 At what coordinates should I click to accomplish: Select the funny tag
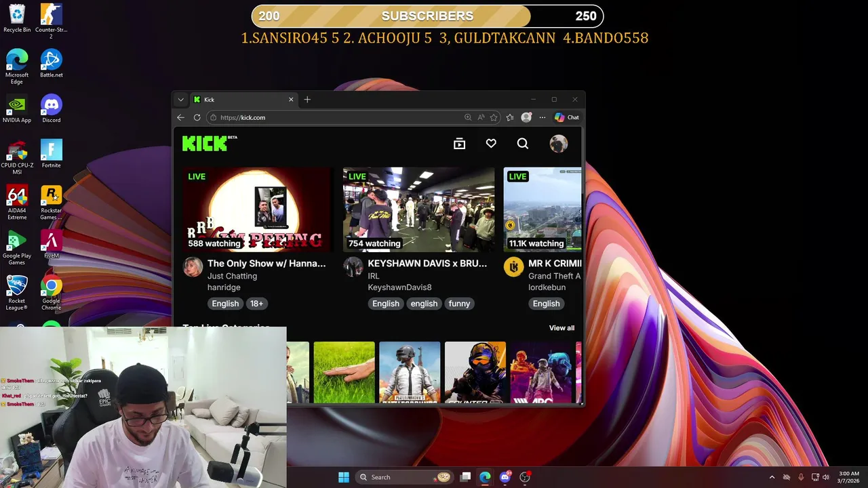tap(459, 304)
